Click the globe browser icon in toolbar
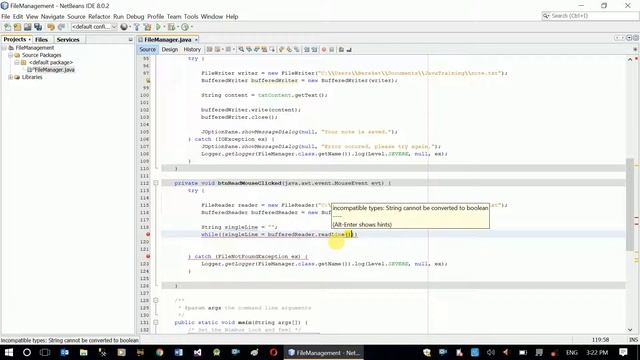 (x=124, y=27)
